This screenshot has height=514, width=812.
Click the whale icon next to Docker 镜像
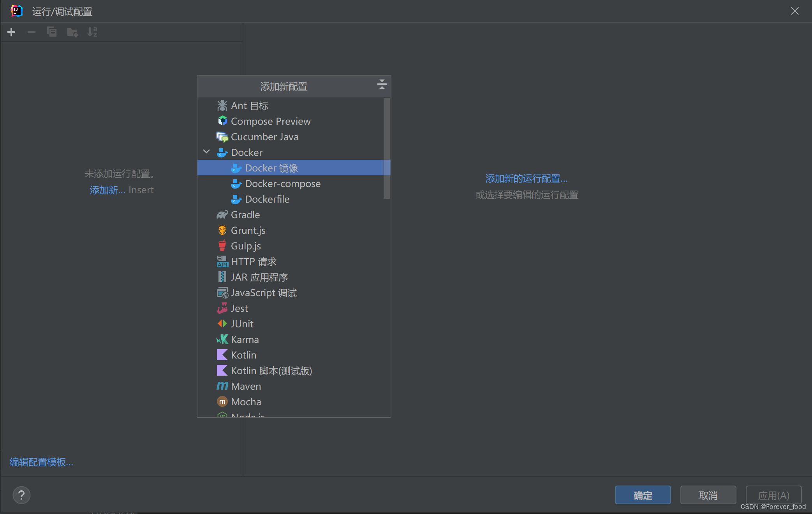(x=236, y=168)
